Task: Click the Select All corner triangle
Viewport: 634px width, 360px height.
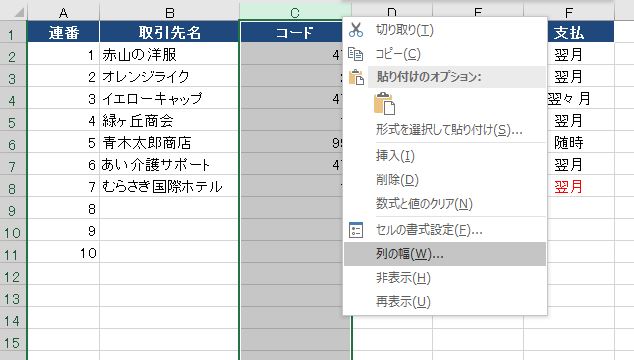Action: pos(19,13)
